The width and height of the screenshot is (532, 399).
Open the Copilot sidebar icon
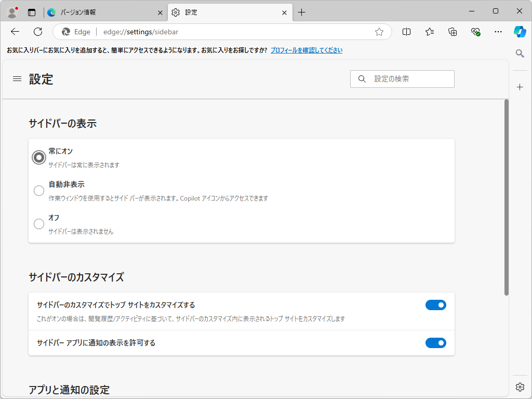click(520, 31)
